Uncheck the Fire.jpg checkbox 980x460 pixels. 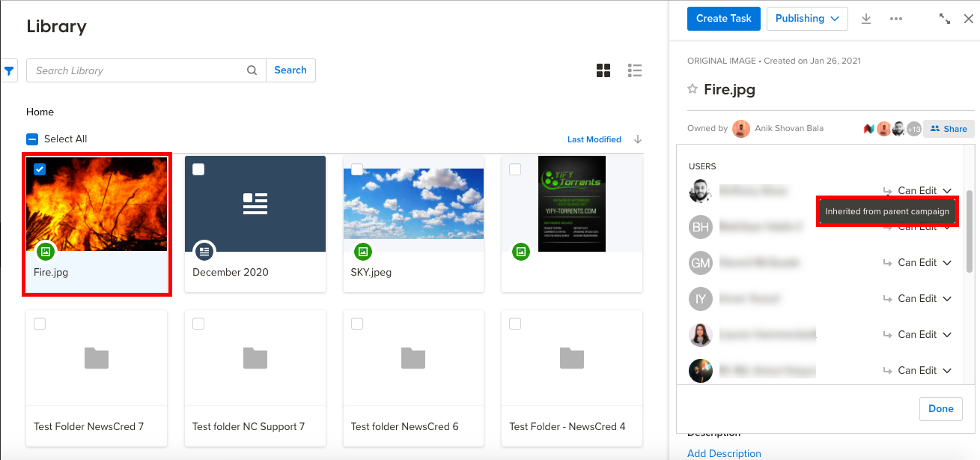pos(40,169)
